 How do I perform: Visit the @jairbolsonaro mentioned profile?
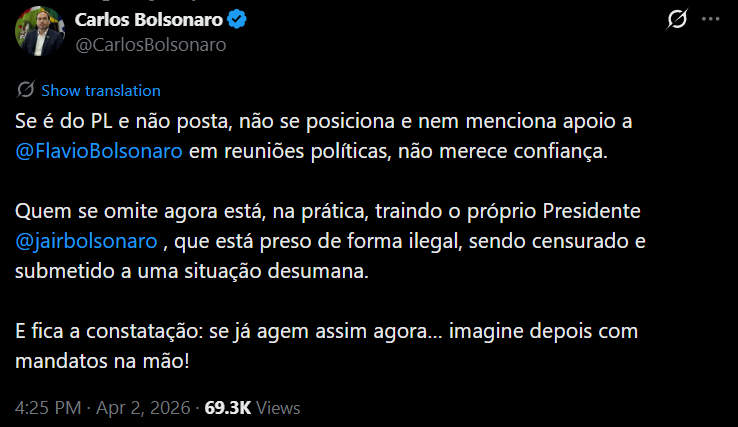[x=86, y=242]
